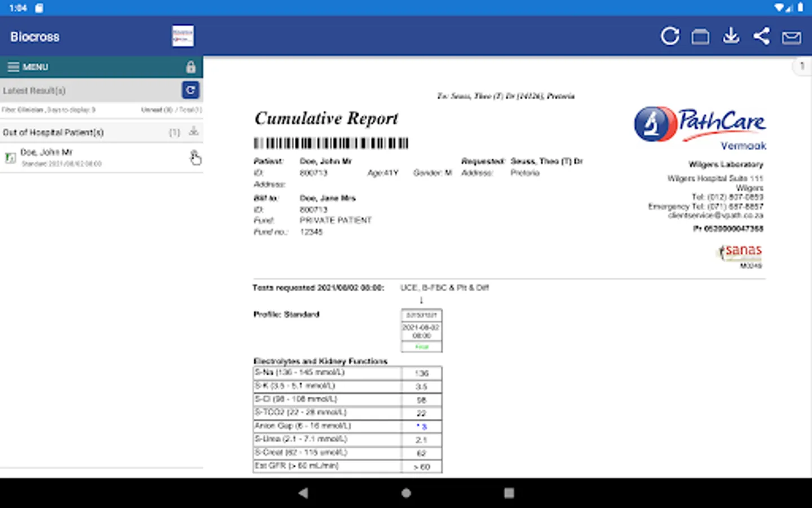
Task: Tap the Biocross app title
Action: [34, 37]
